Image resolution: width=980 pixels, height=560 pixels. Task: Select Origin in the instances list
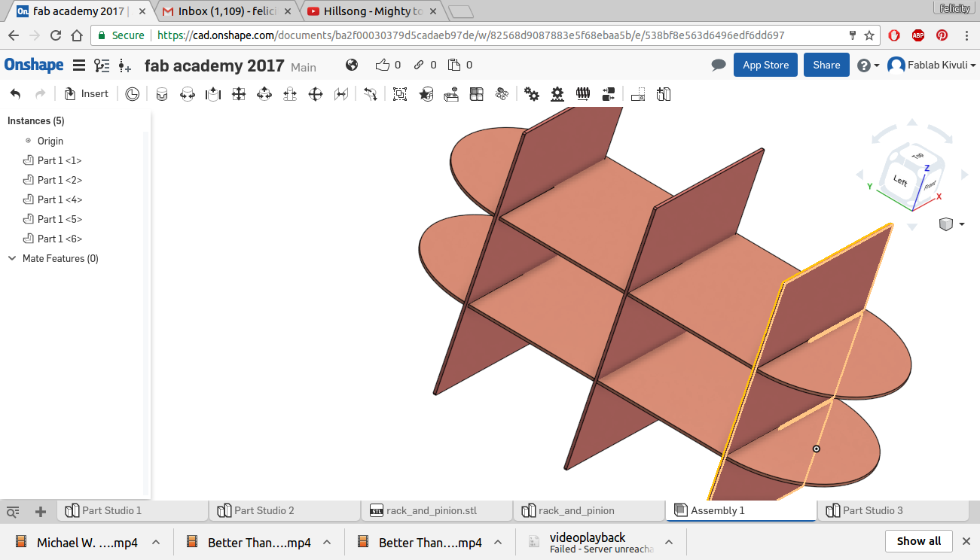pos(50,141)
